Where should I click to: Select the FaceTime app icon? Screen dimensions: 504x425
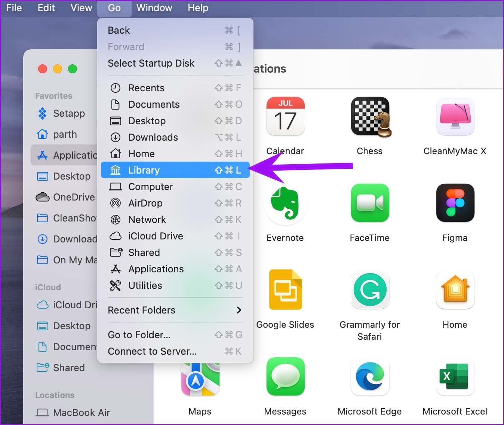point(370,203)
